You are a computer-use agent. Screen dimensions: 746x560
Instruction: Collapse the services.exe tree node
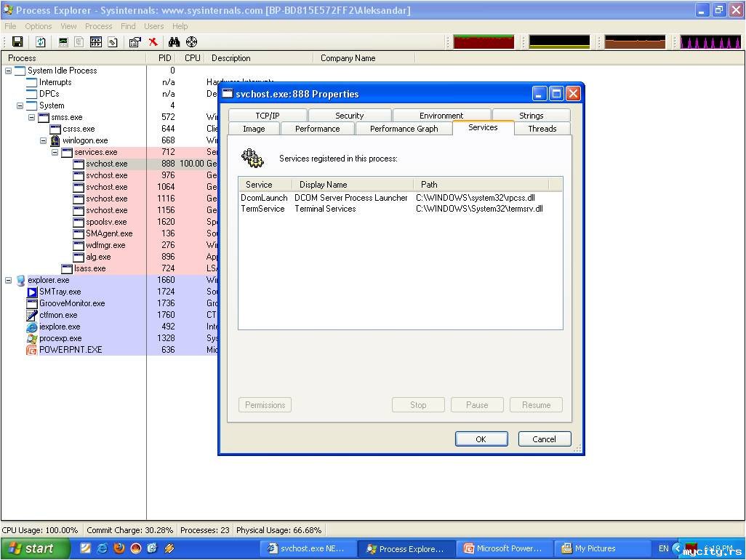pos(55,152)
